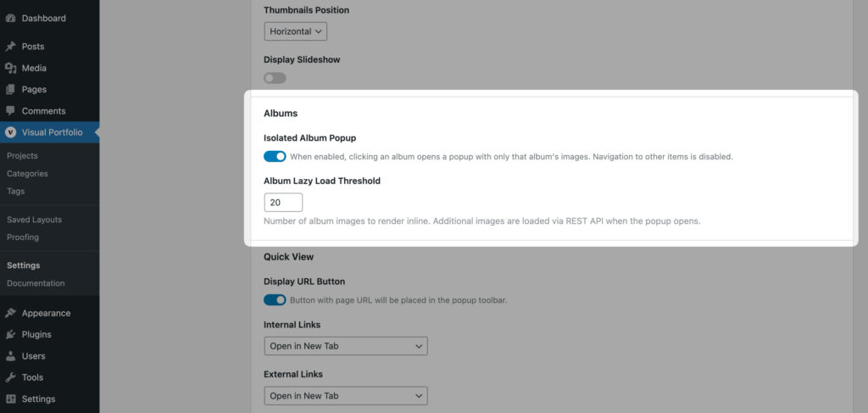The width and height of the screenshot is (868, 413).
Task: Open the Documentation link
Action: pos(36,283)
